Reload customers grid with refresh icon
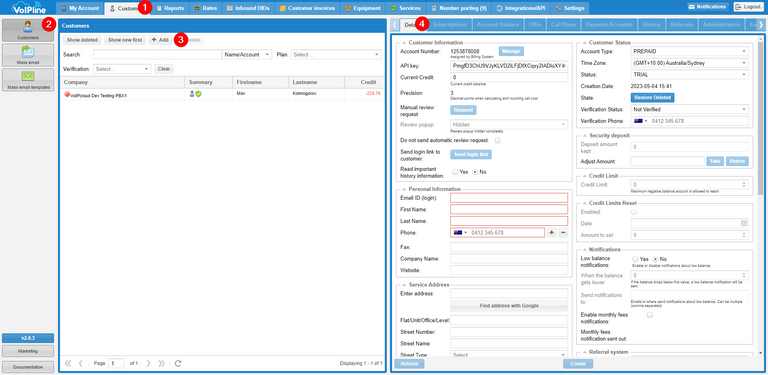The image size is (768, 375). coord(178,363)
